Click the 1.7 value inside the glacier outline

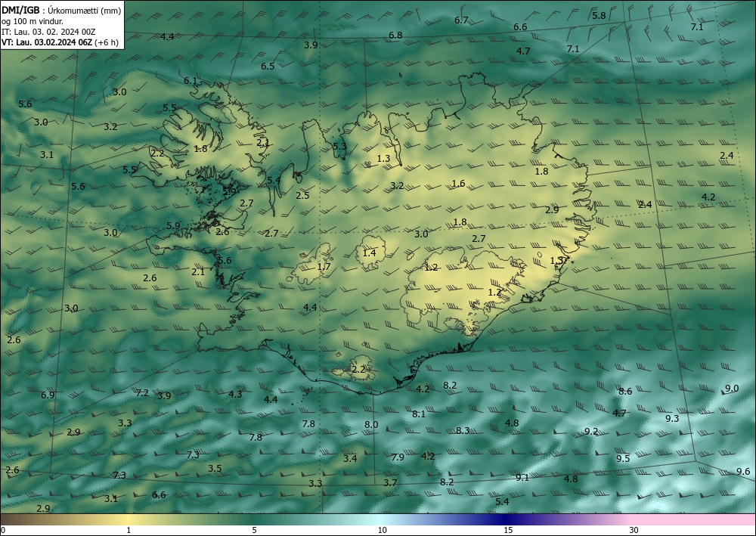pos(324,267)
